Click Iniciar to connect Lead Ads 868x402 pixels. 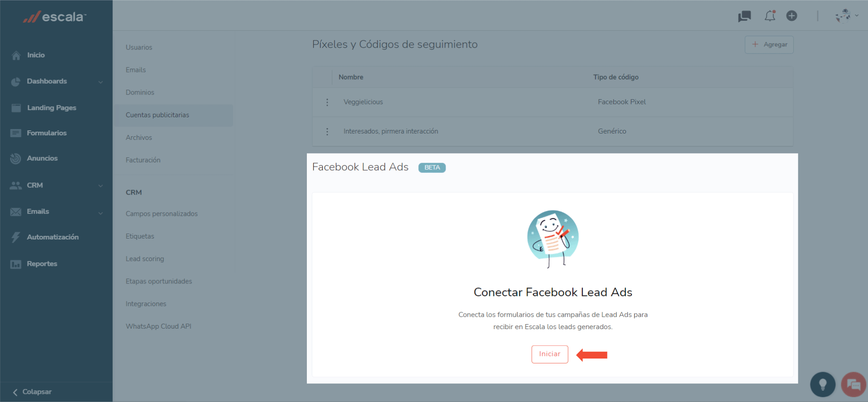coord(549,354)
